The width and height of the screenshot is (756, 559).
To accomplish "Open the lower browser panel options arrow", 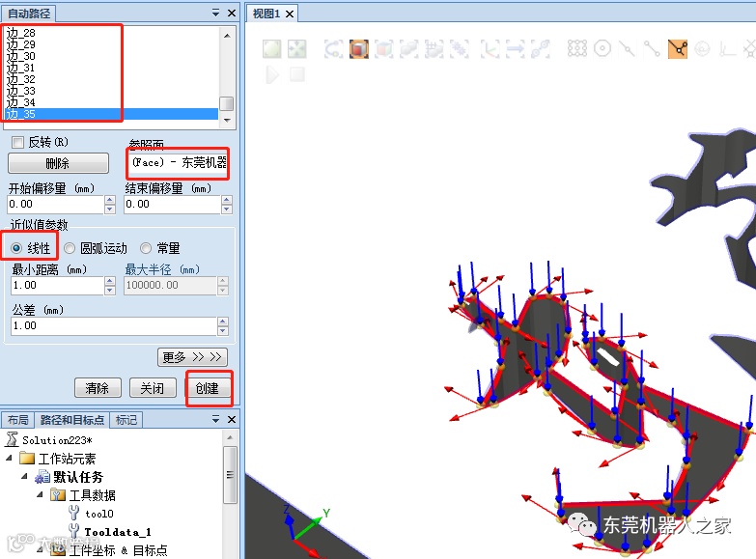I will tap(216, 419).
